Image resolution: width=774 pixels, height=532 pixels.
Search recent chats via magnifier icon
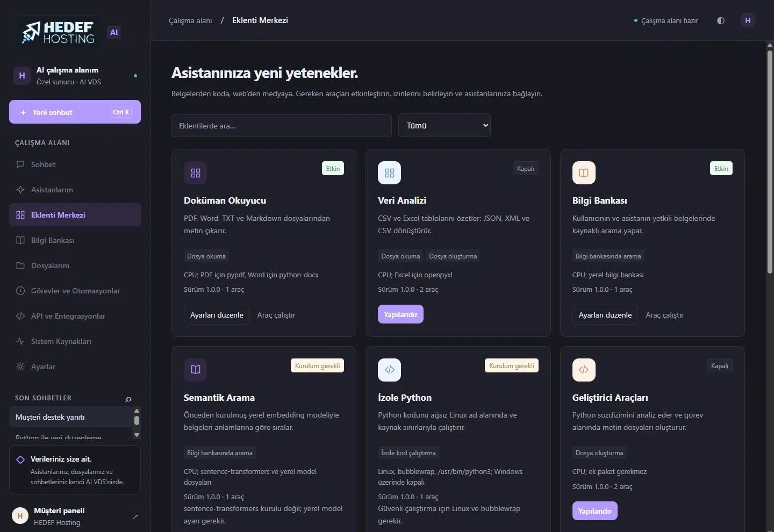click(x=128, y=399)
